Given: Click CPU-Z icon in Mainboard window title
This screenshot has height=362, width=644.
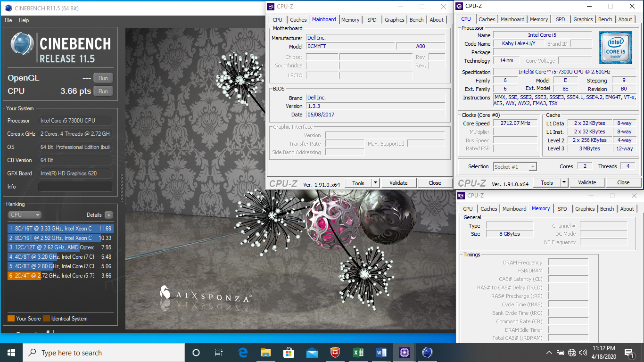Looking at the screenshot, I should pos(271,7).
